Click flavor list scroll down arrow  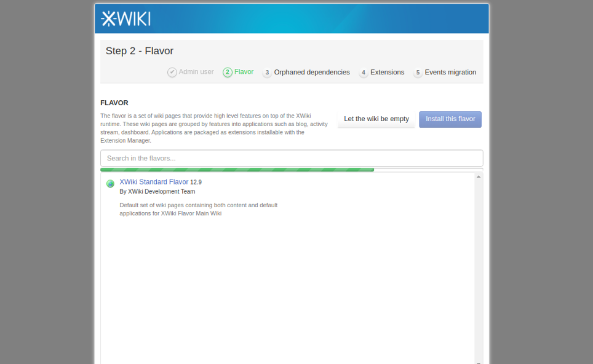[479, 362]
